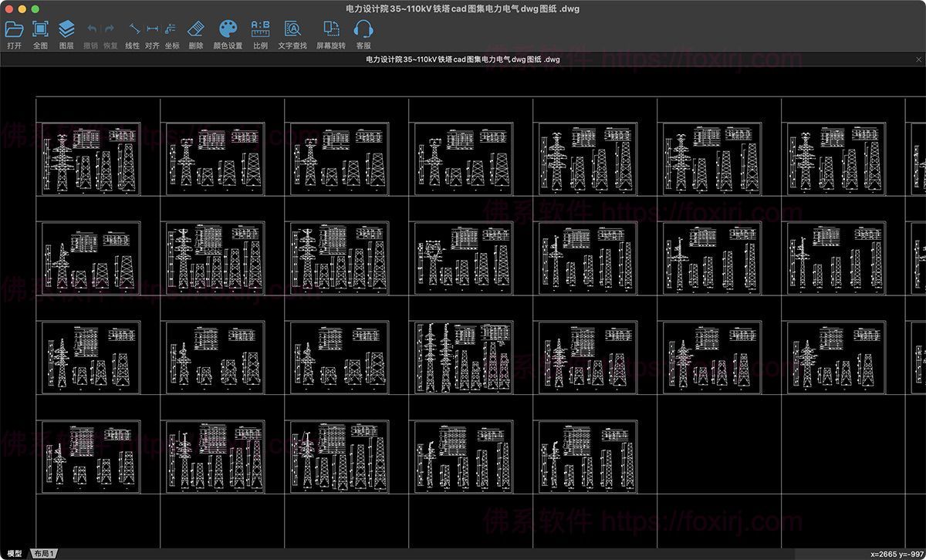926x560 pixels.
Task: Click the Delete (删除) eraser icon
Action: tap(196, 30)
